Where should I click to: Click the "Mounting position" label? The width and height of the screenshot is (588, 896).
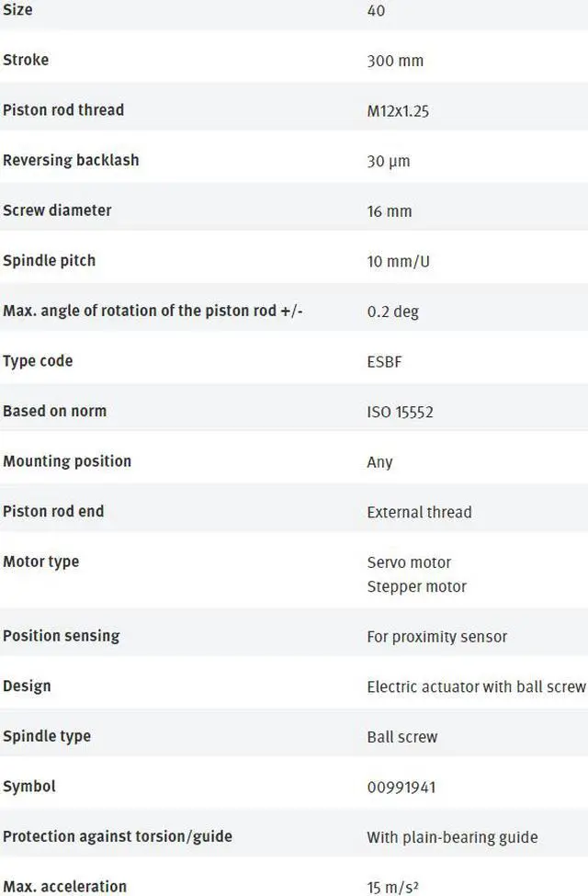67,461
